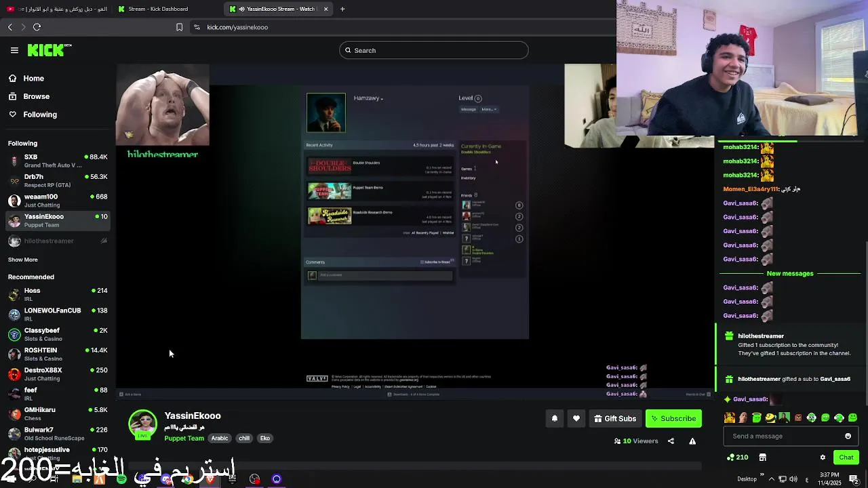Select the Eko tag
Screen dimensions: 868x488
pos(265,439)
